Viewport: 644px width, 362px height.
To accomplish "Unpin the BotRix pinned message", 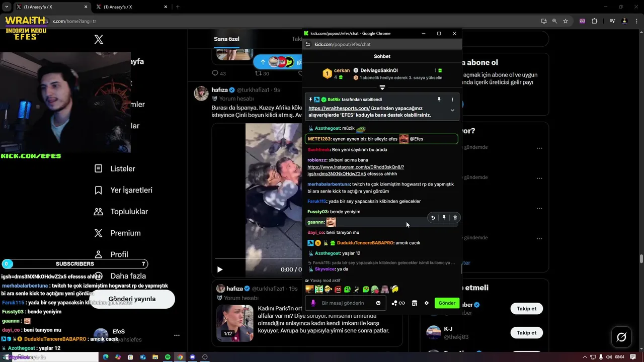I will click(439, 100).
